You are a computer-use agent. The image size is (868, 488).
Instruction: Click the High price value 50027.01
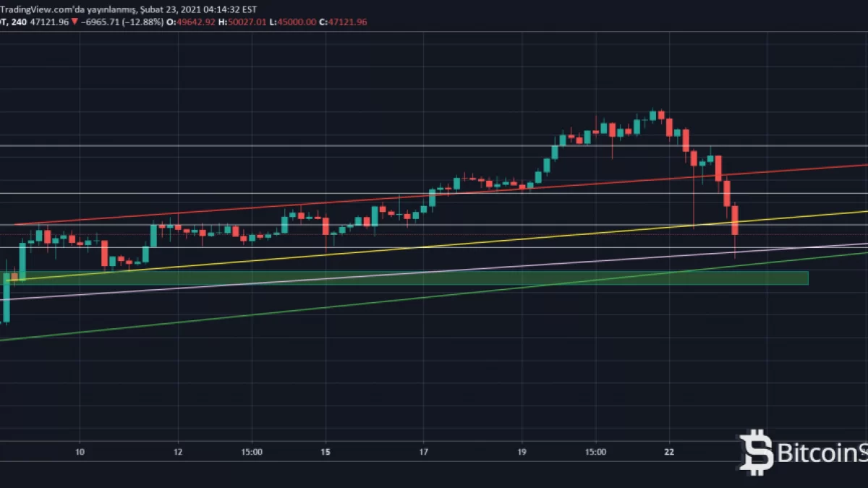click(x=249, y=22)
